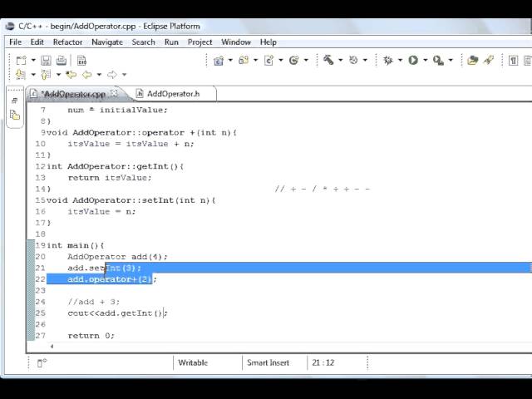Click the New C++ Class icon
The width and height of the screenshot is (532, 399).
[293, 61]
